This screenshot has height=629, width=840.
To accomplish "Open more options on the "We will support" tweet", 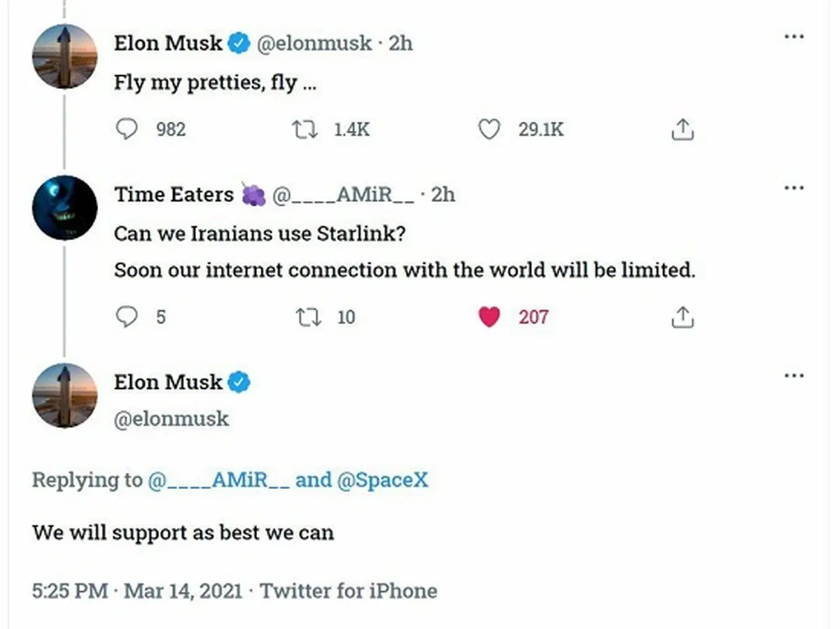I will click(x=794, y=376).
